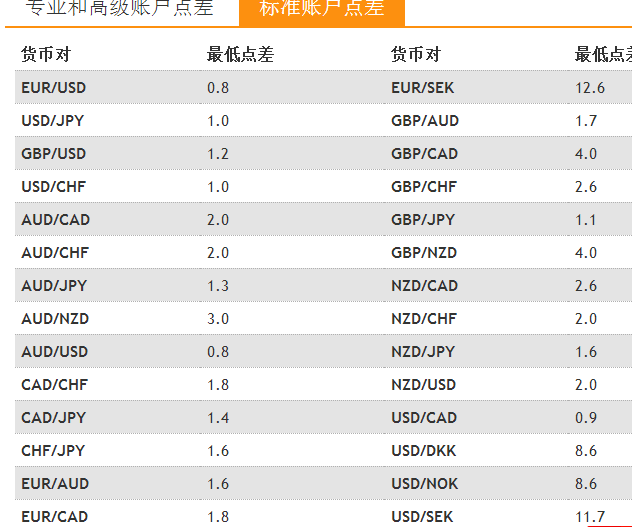Click EUR/SEK spread value 12.6
The image size is (632, 527).
tap(590, 87)
